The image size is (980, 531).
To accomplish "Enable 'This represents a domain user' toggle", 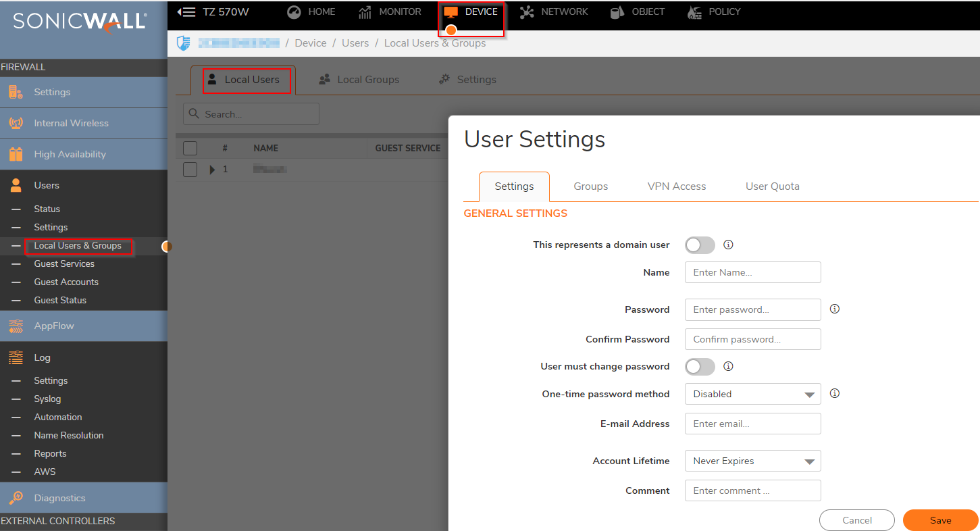I will (x=700, y=245).
